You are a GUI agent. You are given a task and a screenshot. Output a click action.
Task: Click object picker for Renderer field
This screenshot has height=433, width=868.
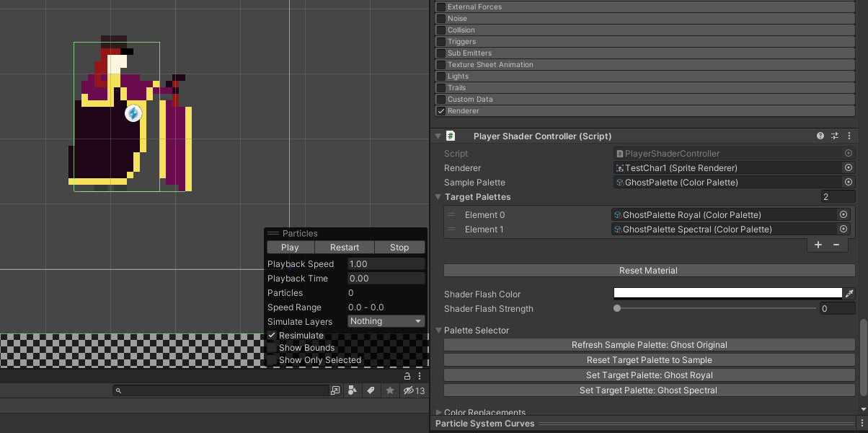[849, 167]
